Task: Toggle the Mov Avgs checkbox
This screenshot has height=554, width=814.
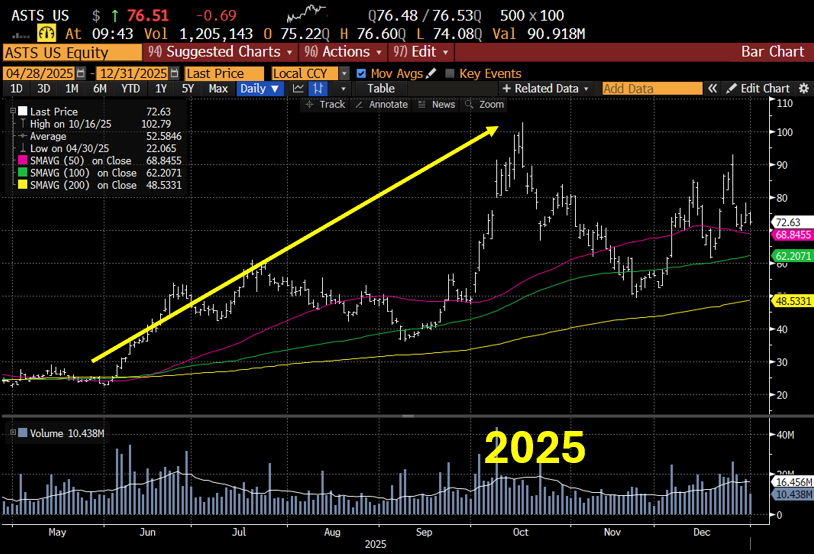Action: click(x=361, y=74)
